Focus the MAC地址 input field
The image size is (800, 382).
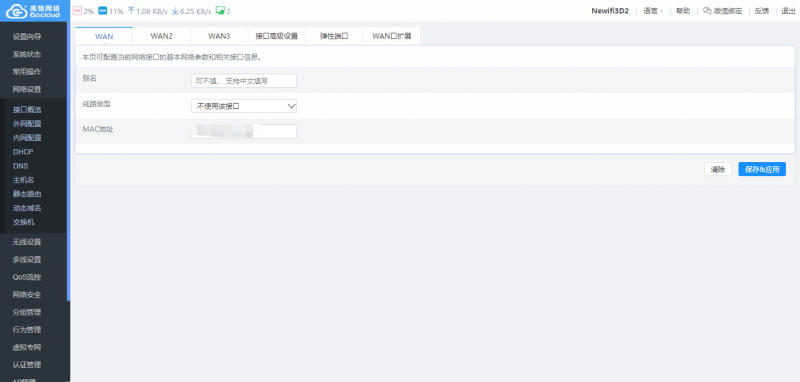coord(244,132)
